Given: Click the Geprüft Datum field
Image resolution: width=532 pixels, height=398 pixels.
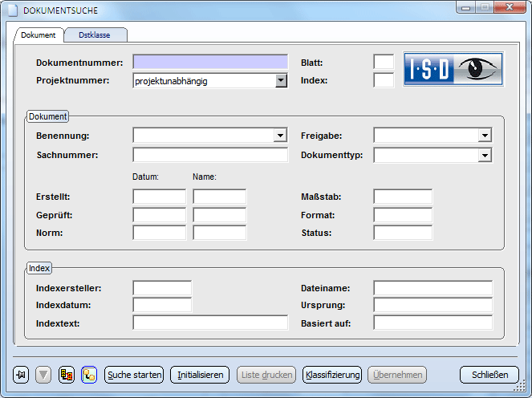Looking at the screenshot, I should (x=160, y=215).
